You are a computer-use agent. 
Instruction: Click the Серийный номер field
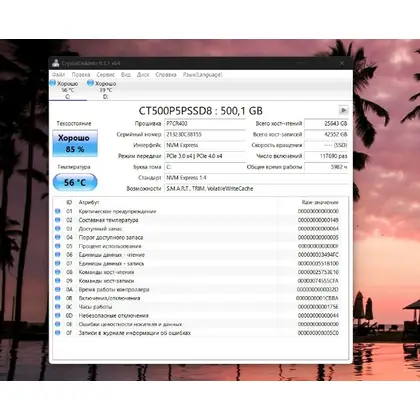[x=205, y=134]
